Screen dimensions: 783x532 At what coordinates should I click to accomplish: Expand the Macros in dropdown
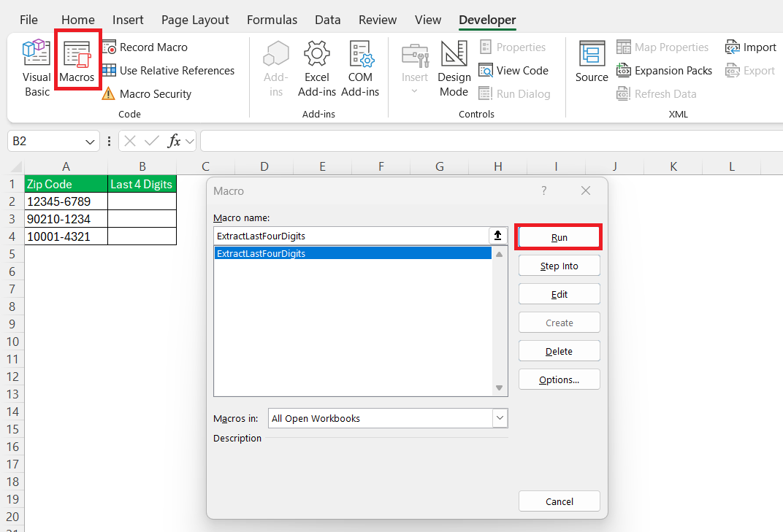pyautogui.click(x=500, y=418)
